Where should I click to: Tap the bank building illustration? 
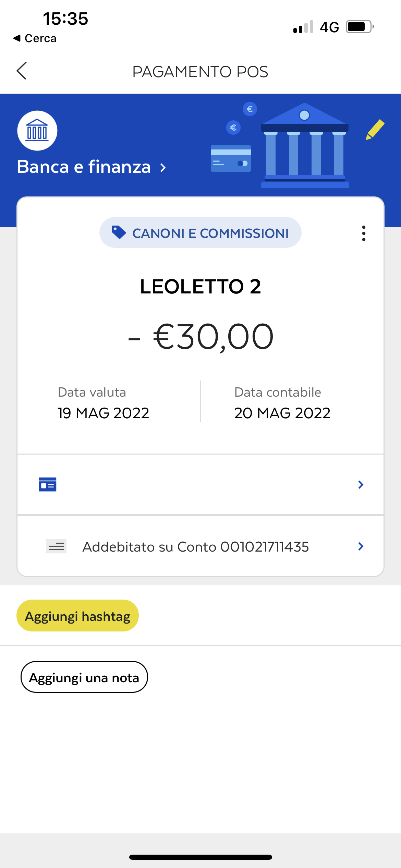[x=305, y=146]
